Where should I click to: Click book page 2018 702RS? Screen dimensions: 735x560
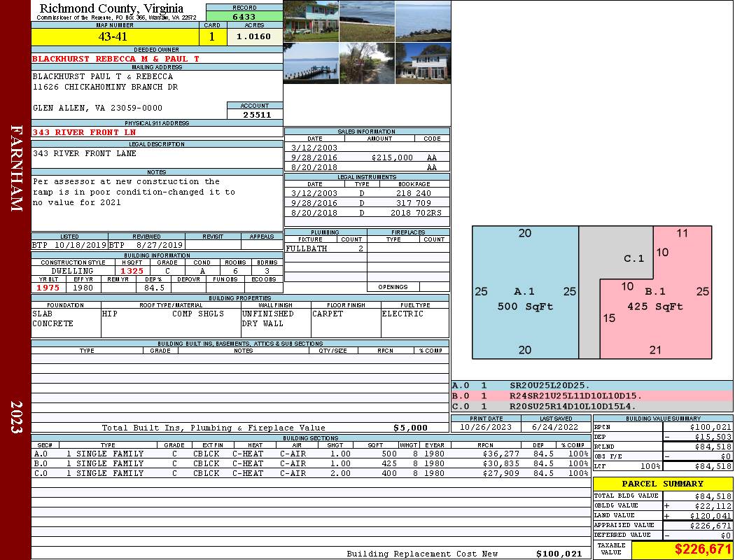pyautogui.click(x=416, y=213)
